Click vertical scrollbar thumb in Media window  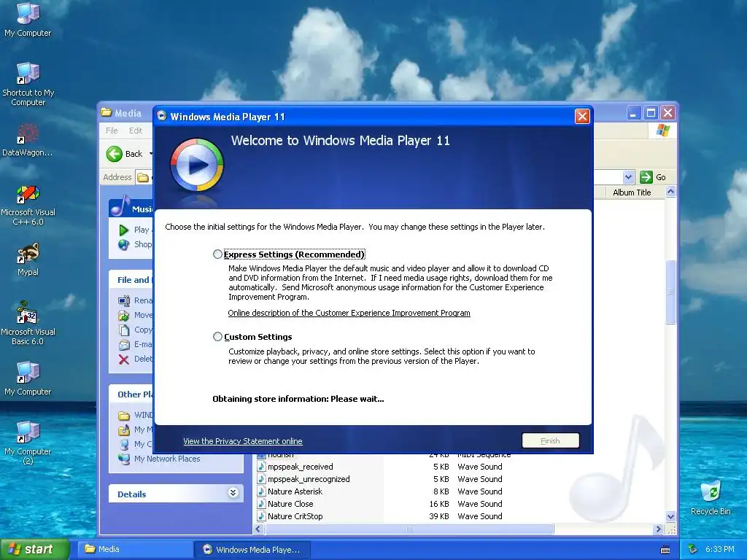pos(670,292)
